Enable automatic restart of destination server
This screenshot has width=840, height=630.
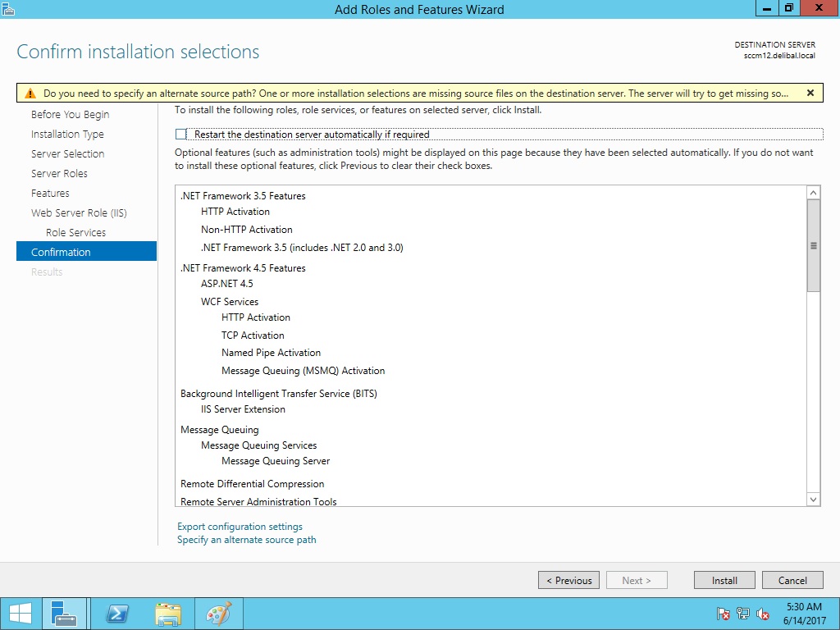181,135
